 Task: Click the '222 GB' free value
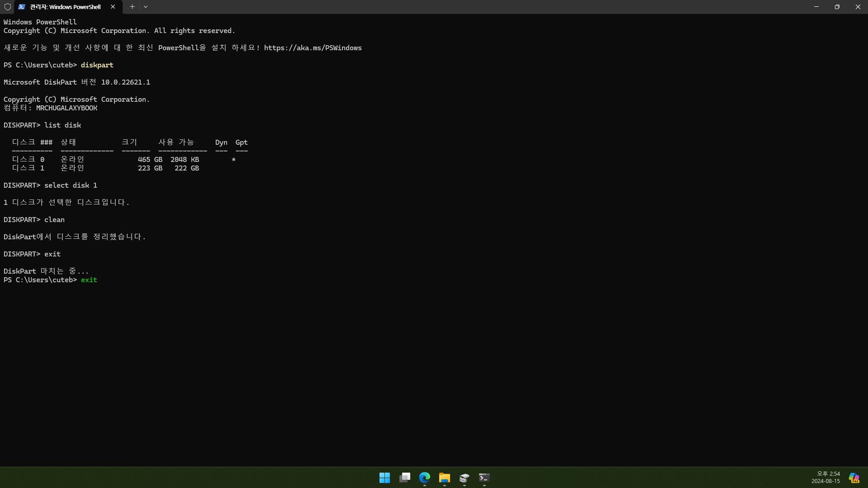pos(187,168)
